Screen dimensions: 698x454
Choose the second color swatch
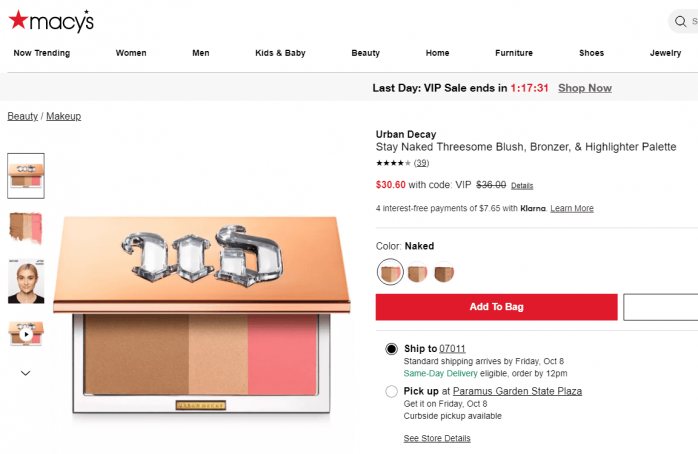[417, 272]
